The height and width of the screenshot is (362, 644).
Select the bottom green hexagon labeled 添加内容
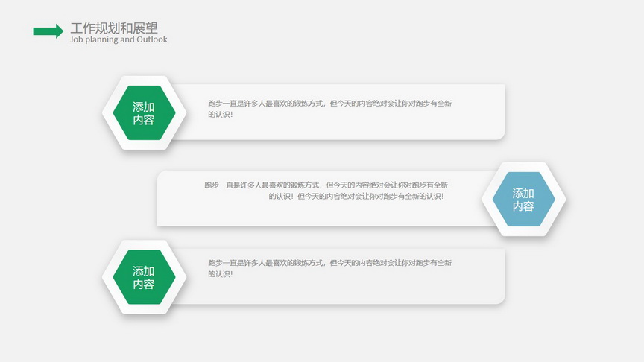coord(144,277)
